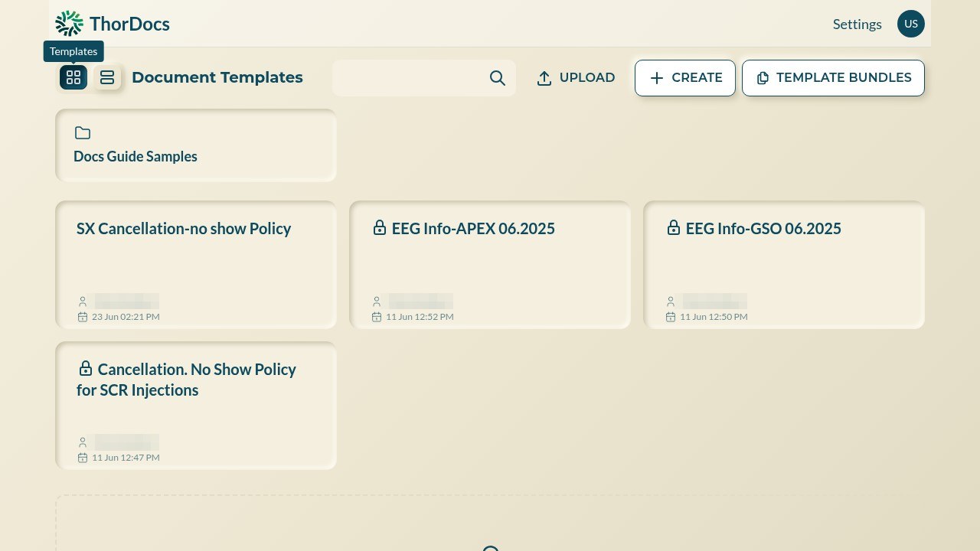The image size is (980, 551).
Task: Switch to list view of templates
Action: click(x=107, y=77)
